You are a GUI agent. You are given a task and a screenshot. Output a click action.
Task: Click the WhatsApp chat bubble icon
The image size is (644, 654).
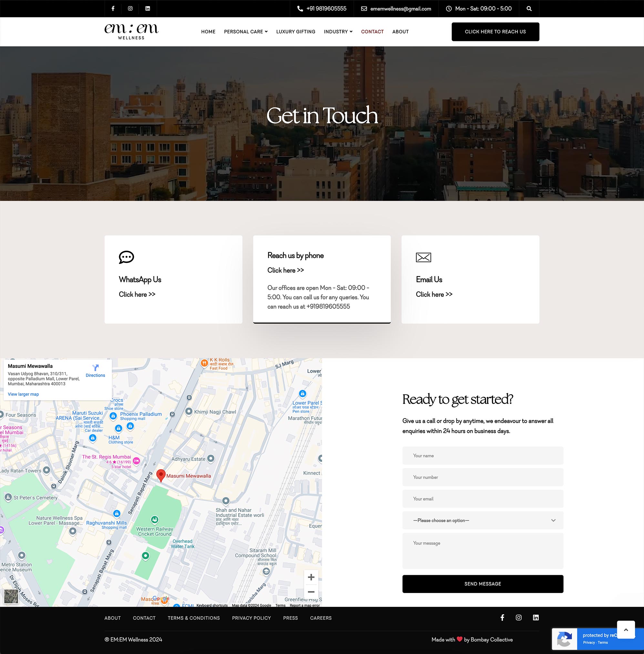pyautogui.click(x=127, y=257)
